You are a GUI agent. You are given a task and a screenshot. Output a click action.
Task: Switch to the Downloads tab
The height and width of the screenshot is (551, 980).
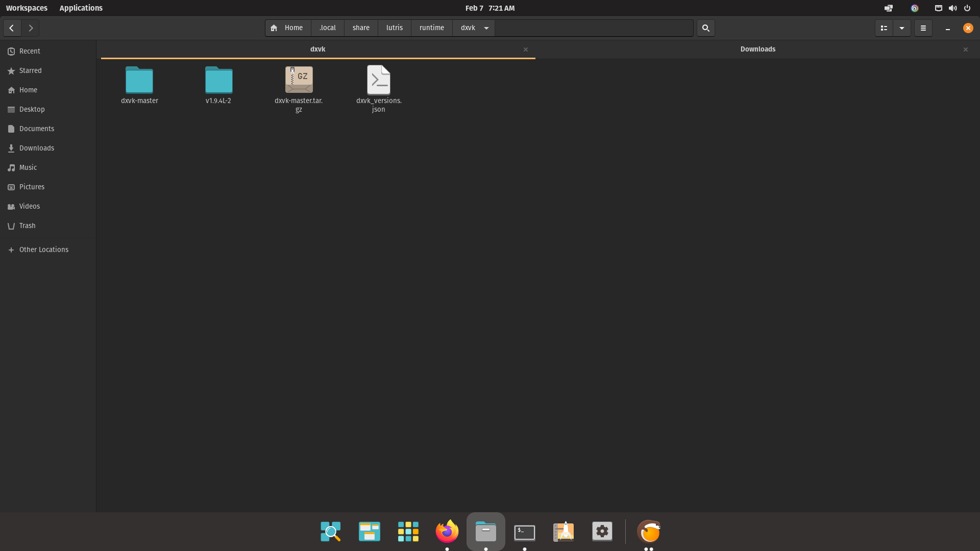(757, 49)
